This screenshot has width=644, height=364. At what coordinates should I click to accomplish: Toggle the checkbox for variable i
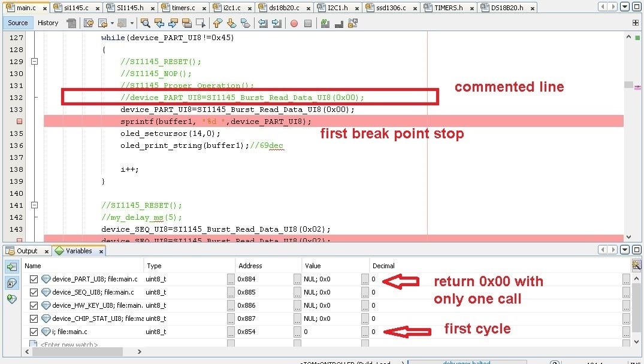point(34,332)
